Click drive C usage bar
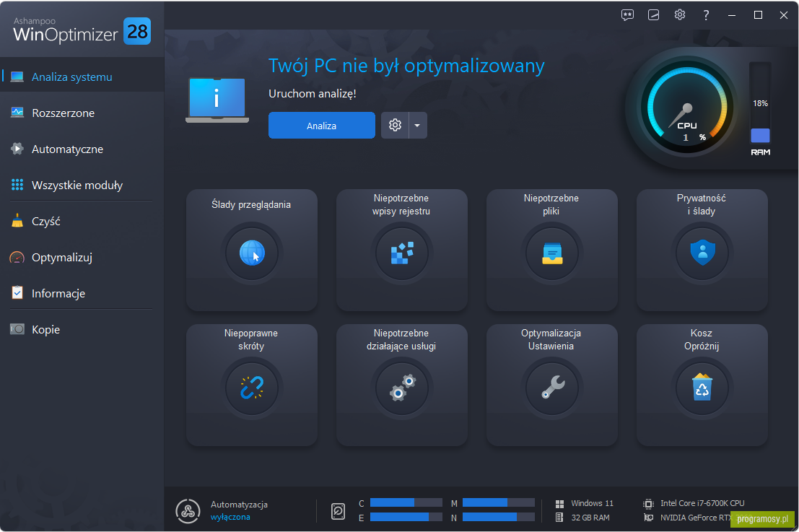This screenshot has width=799, height=532. coord(406,503)
